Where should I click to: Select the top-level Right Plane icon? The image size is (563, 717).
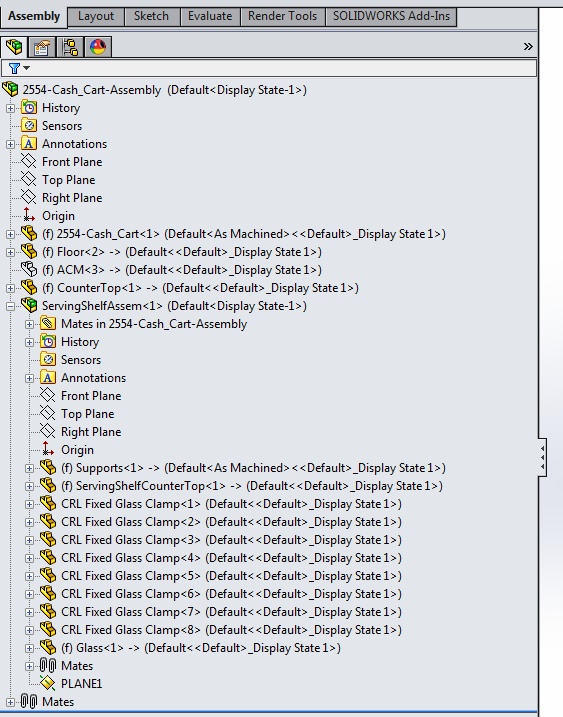tap(29, 197)
